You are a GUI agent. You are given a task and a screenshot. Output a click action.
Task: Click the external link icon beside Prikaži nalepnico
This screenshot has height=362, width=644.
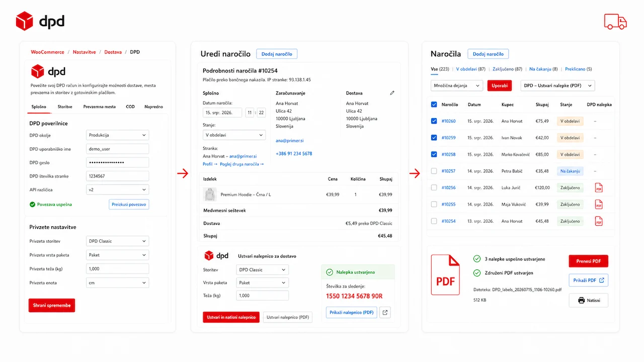pos(385,312)
